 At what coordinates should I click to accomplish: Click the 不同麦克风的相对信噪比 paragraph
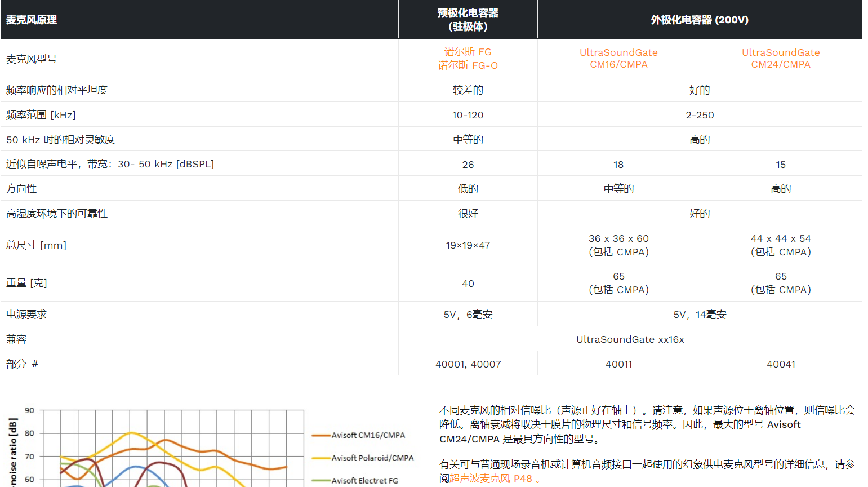(x=647, y=424)
